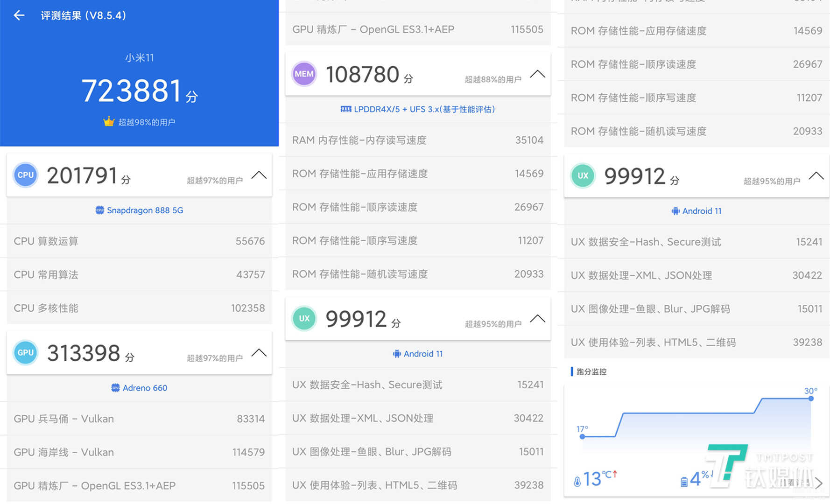Tap the total score 723881
830x504 pixels.
click(132, 91)
